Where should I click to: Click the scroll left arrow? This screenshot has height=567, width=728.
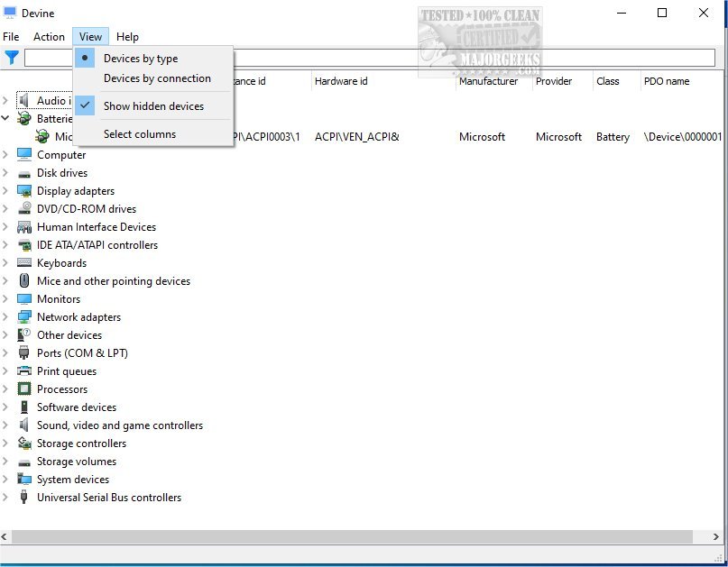tap(5, 537)
